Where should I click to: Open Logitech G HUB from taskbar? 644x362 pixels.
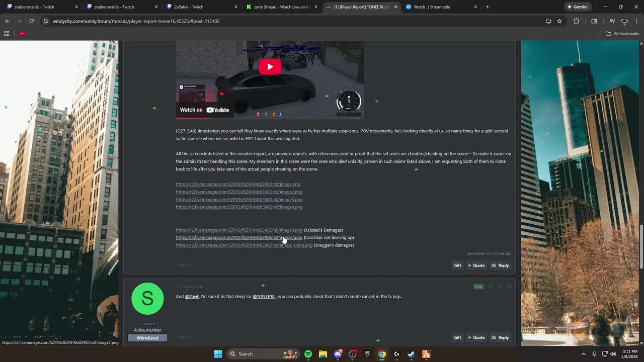tap(396, 354)
